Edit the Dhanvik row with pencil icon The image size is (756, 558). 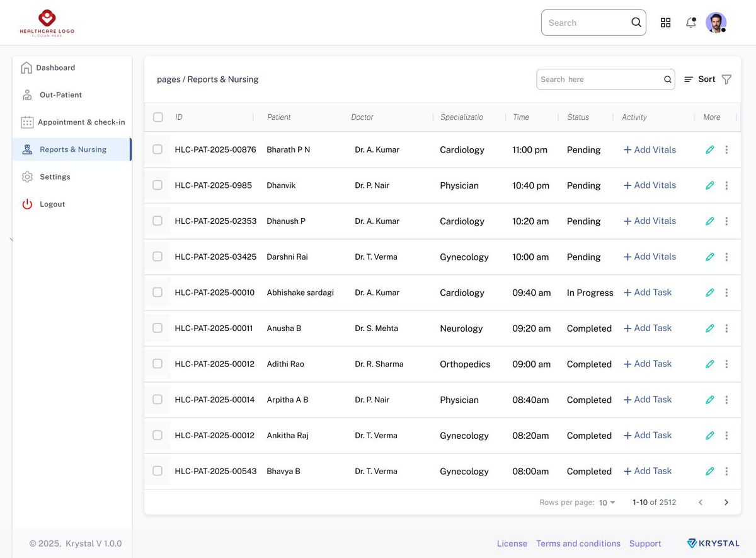pos(710,185)
